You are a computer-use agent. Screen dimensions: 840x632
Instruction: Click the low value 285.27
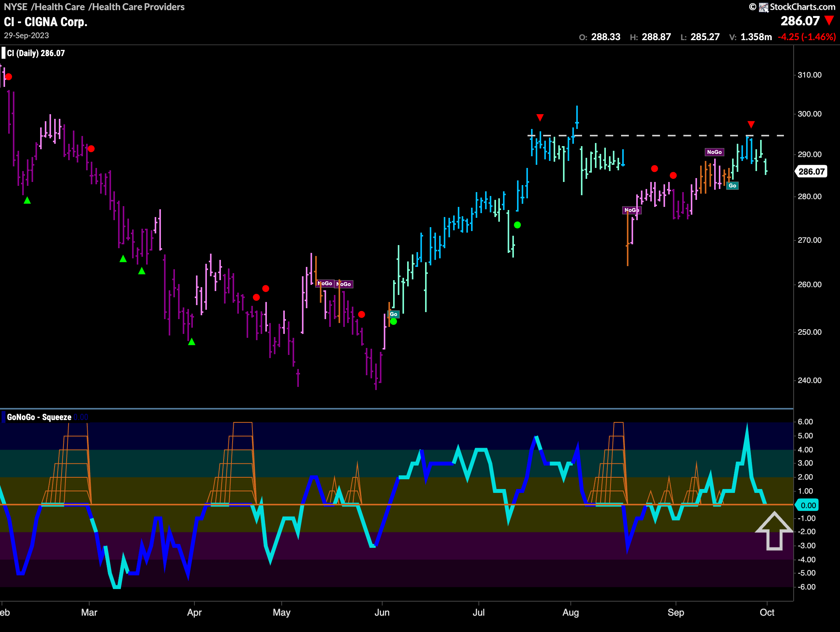(x=705, y=37)
